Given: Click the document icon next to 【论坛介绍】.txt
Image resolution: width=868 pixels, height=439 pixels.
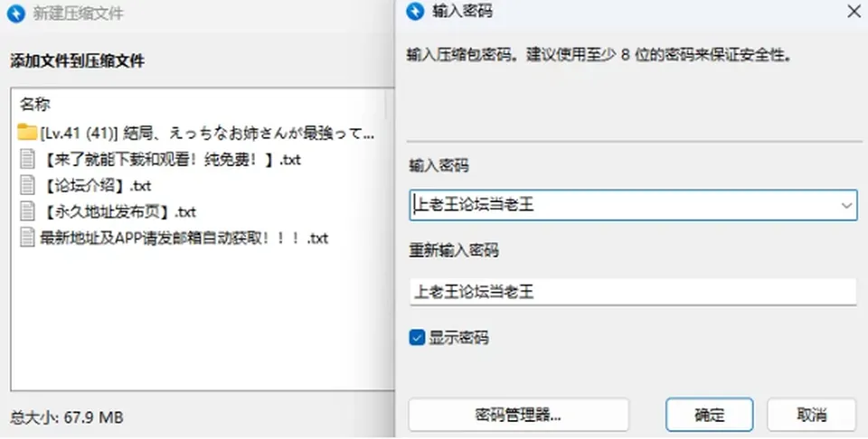Looking at the screenshot, I should [x=27, y=185].
